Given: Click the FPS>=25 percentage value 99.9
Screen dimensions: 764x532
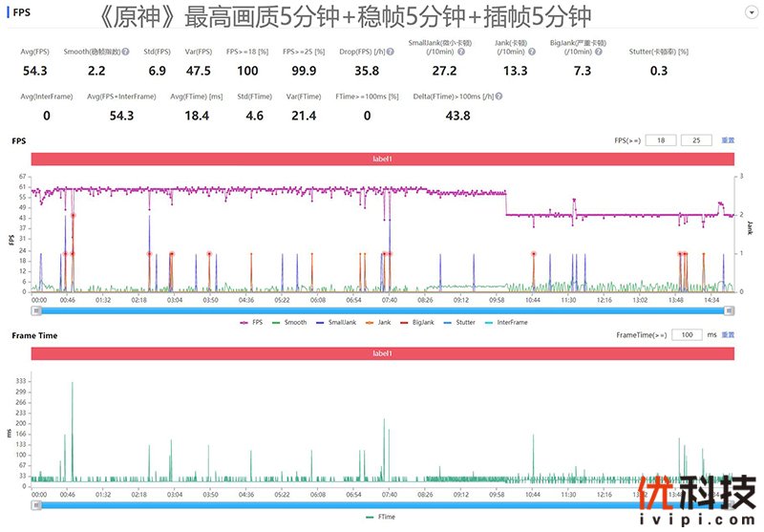Looking at the screenshot, I should point(304,71).
